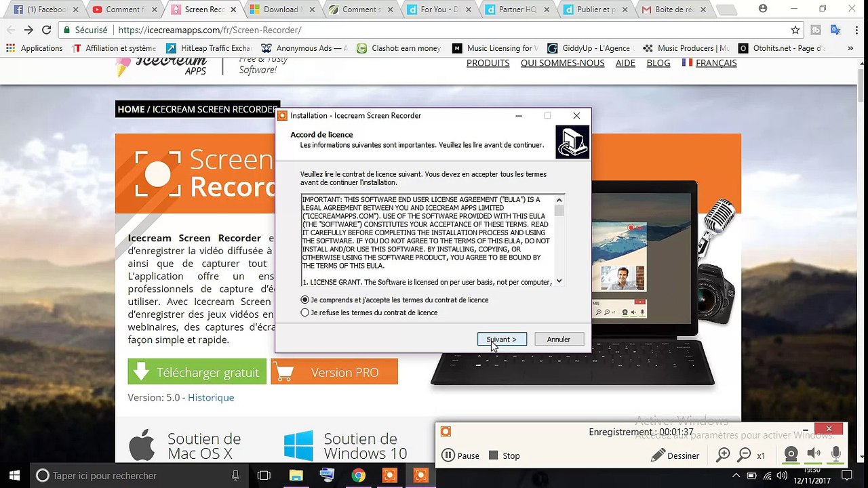Zoom in with the magnifier plus icon

pos(724,455)
